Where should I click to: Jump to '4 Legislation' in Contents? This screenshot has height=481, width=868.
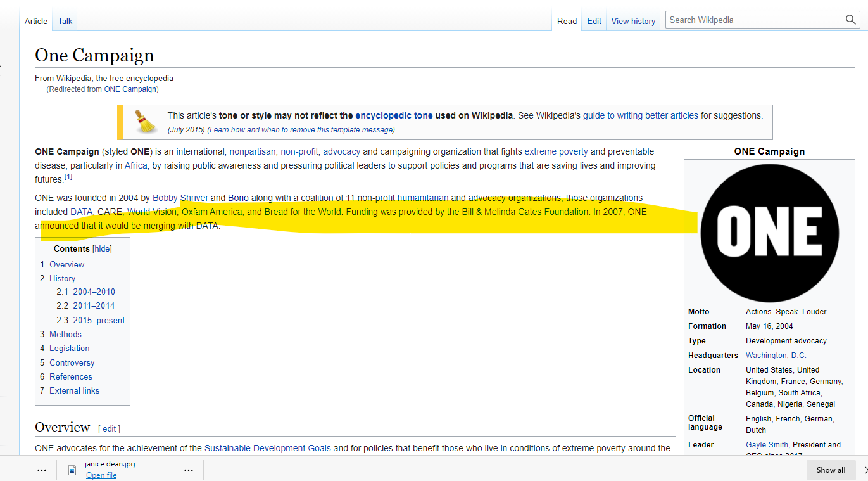pos(65,348)
